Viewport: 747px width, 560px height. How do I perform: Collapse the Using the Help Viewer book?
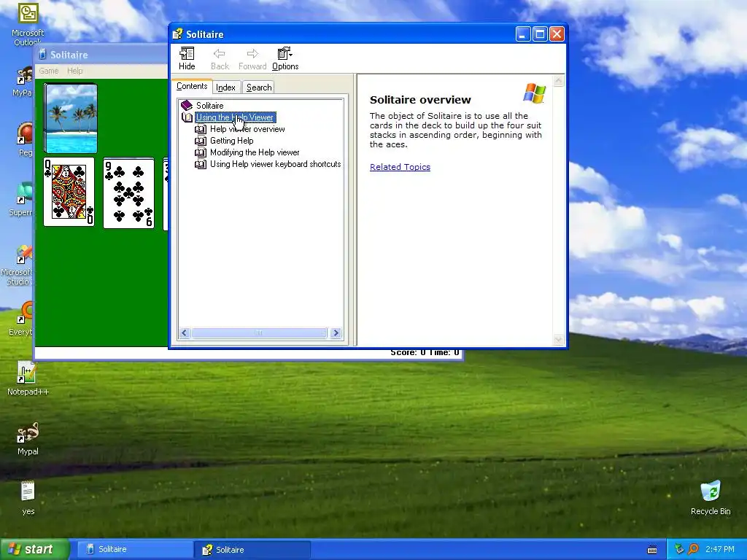[x=236, y=117]
